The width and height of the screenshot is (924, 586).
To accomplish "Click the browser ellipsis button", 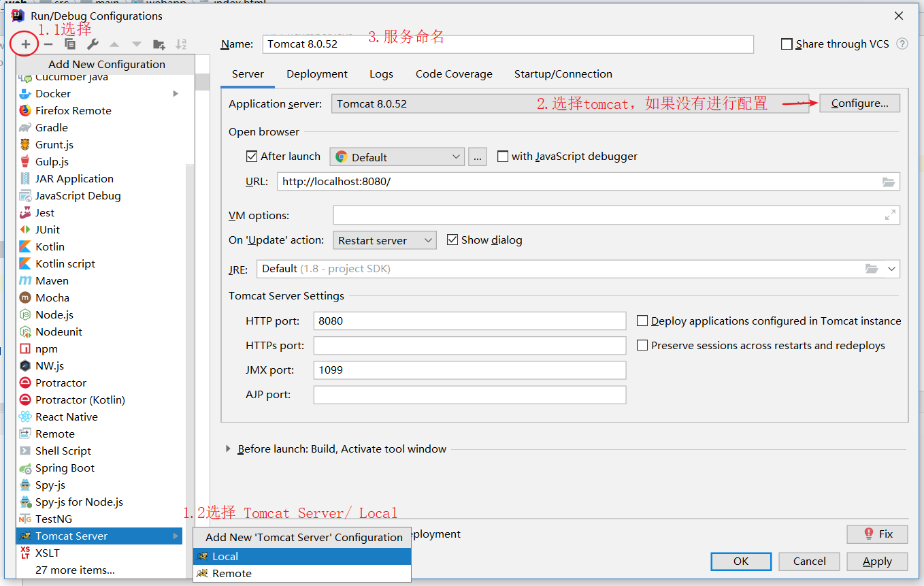I will (x=478, y=157).
